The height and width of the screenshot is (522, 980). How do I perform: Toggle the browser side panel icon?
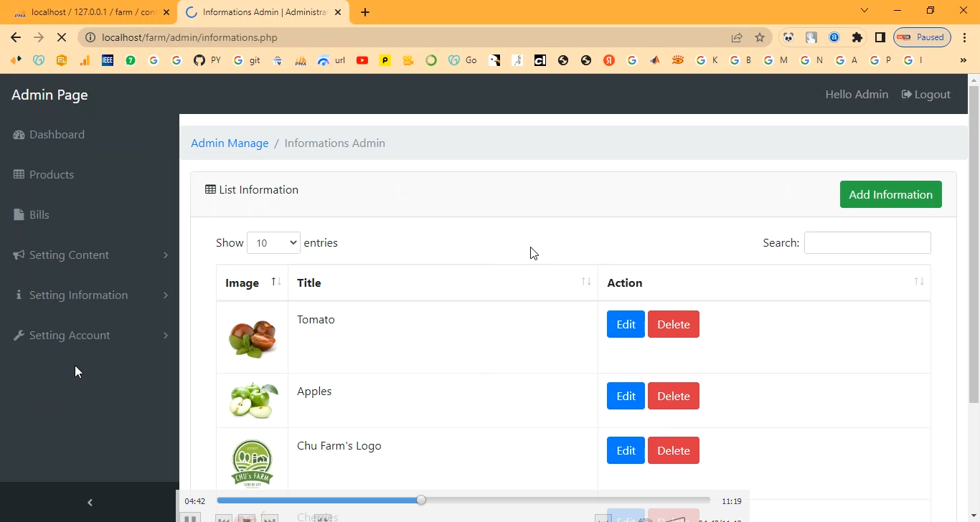(880, 37)
